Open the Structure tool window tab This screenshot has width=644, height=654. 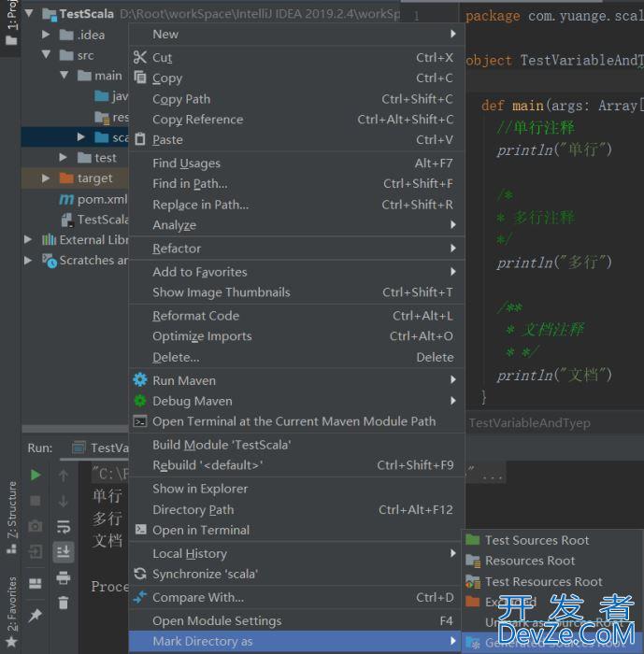point(12,518)
